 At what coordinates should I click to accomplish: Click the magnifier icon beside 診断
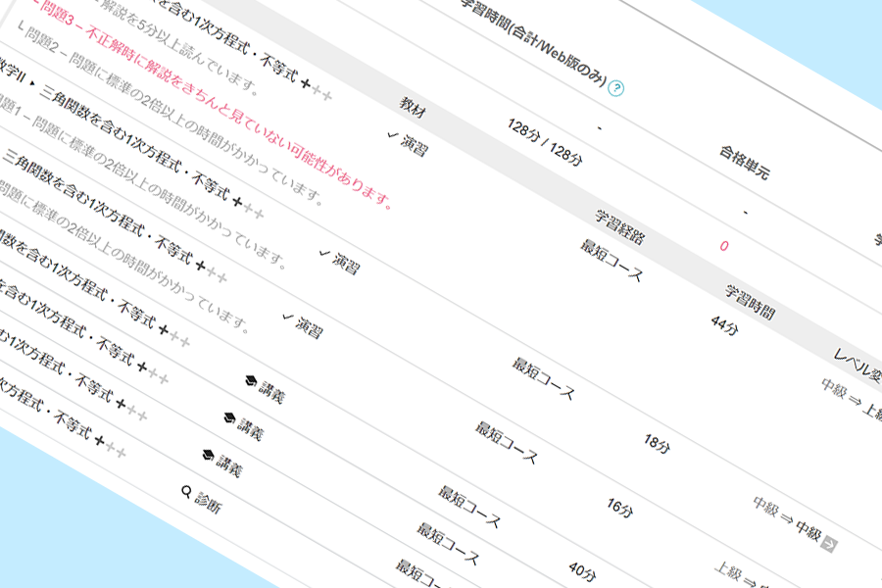[186, 491]
